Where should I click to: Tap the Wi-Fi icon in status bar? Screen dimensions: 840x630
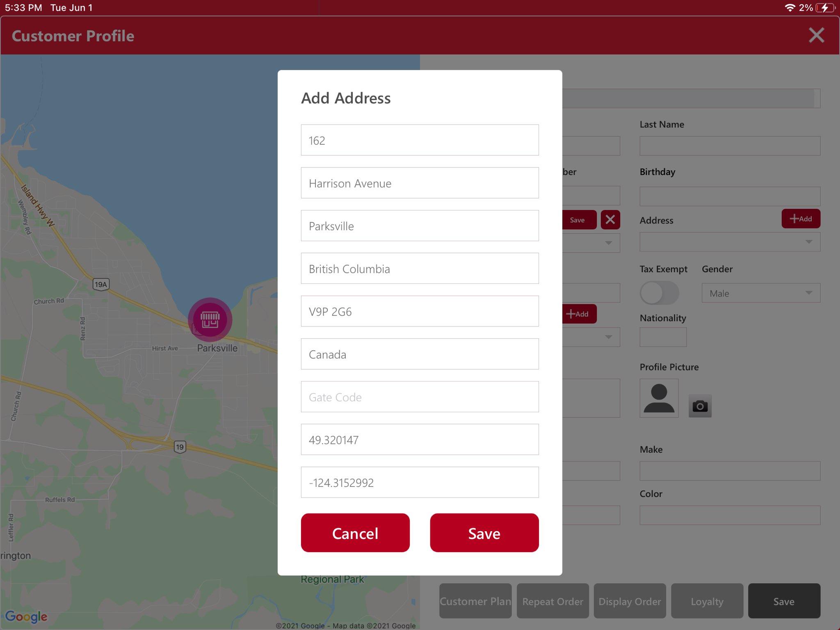[790, 8]
